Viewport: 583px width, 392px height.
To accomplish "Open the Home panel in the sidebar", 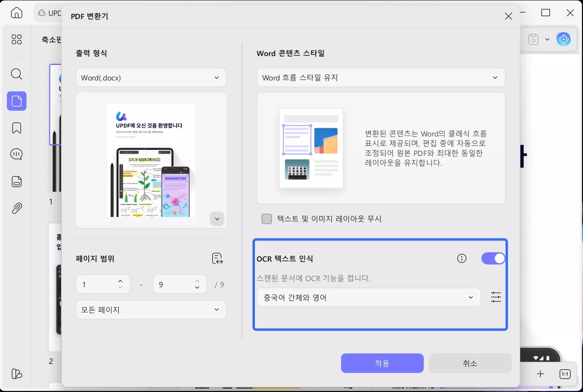I will pos(16,13).
